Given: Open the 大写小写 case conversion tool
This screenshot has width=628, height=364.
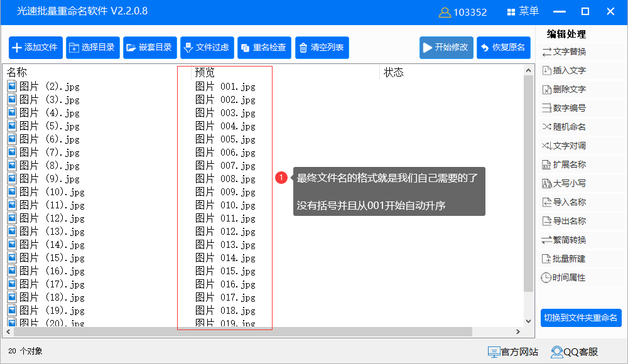Looking at the screenshot, I should tap(564, 183).
